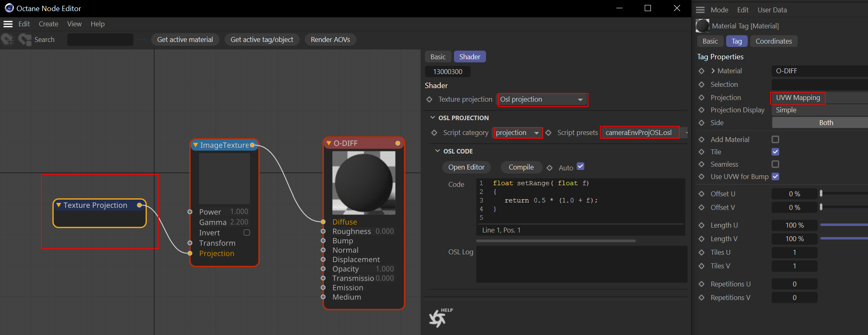Click keyframe diamond next to Texture projection
Image resolution: width=868 pixels, height=335 pixels.
429,100
